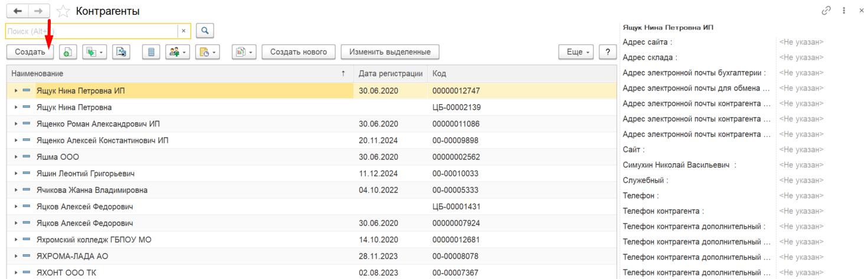Select Яшма ООО in the list
868x279 pixels.
[58, 157]
